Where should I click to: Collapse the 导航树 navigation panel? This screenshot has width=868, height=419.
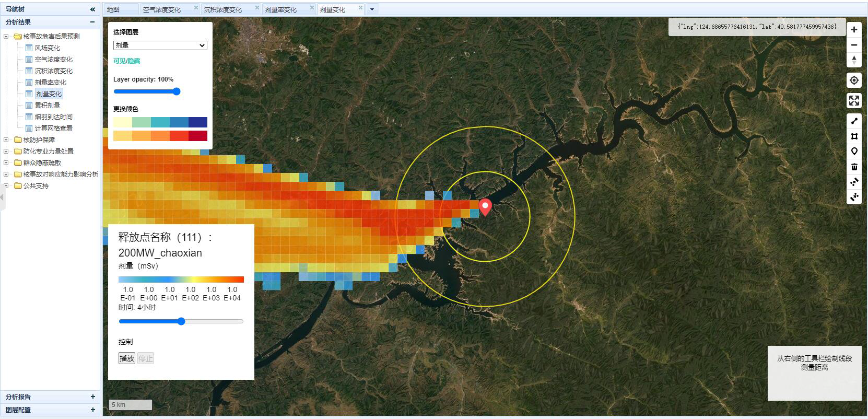point(92,9)
